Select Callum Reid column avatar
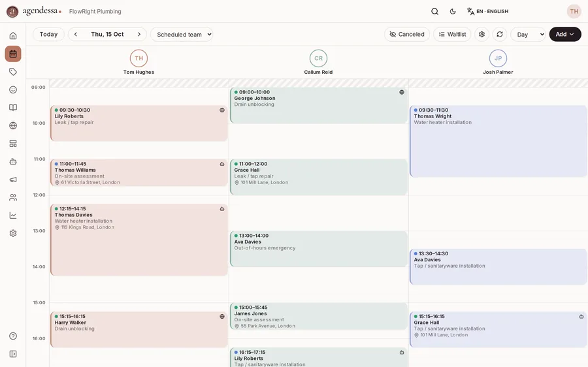The height and width of the screenshot is (367, 588). [x=318, y=58]
